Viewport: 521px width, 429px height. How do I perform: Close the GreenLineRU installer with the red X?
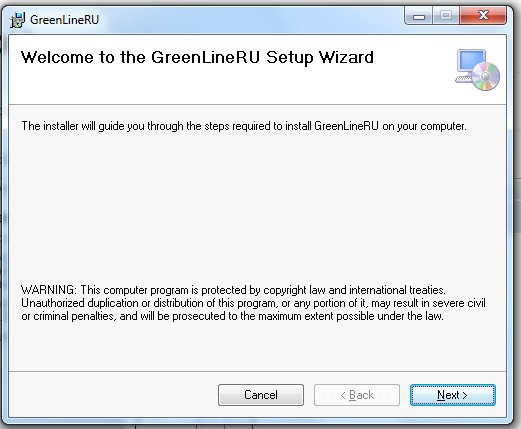[x=483, y=16]
